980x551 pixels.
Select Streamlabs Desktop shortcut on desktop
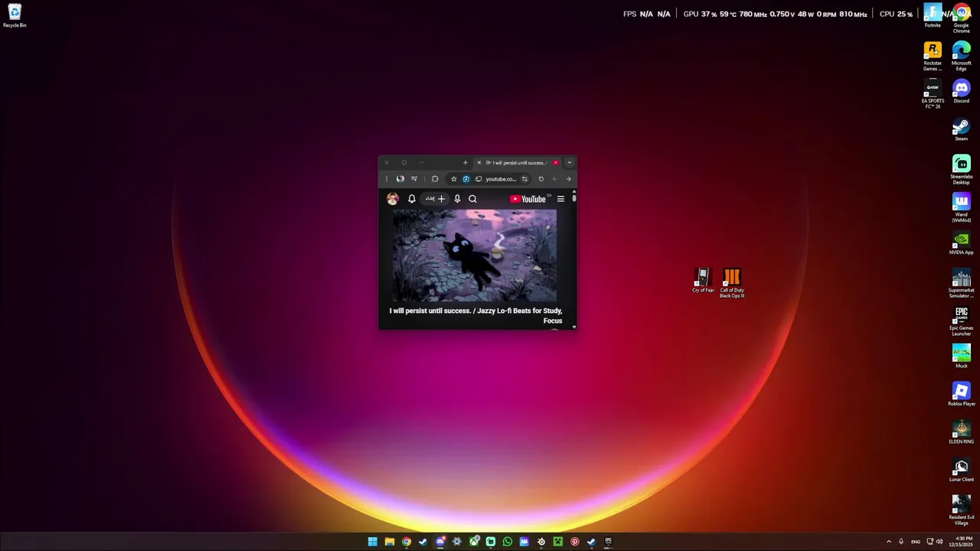coord(961,170)
